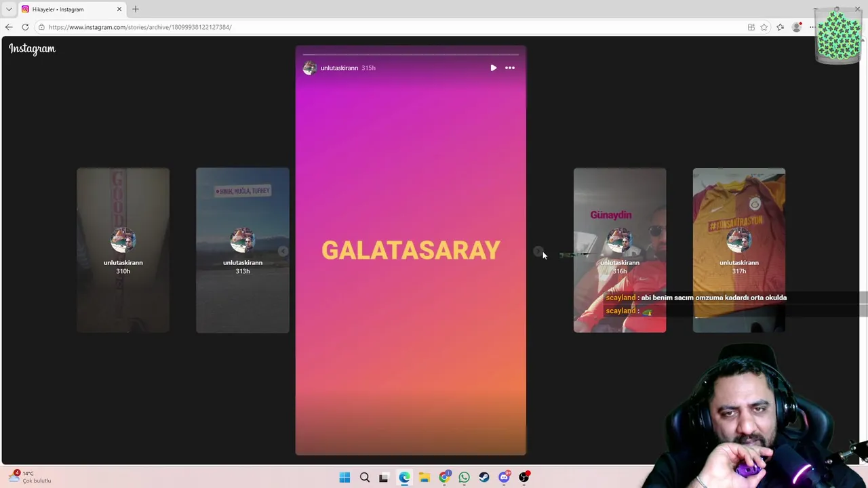Add this page to favorites
This screenshot has height=488, width=868.
(764, 27)
